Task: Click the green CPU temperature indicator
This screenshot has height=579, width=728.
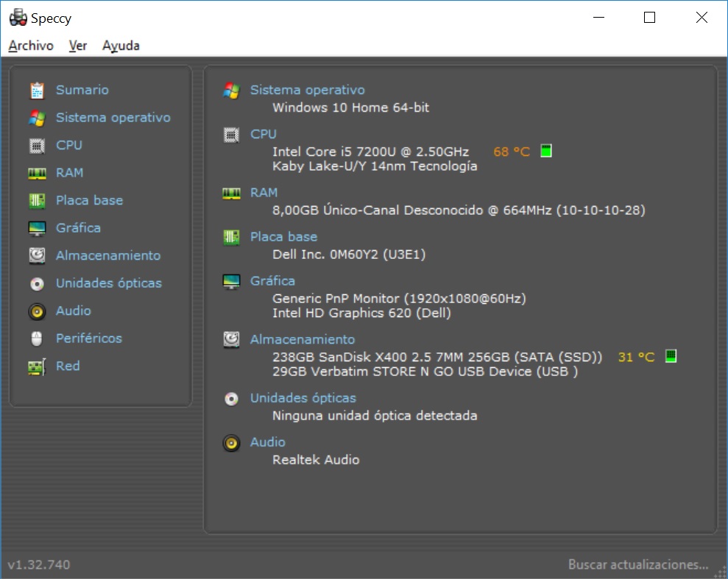Action: [545, 152]
